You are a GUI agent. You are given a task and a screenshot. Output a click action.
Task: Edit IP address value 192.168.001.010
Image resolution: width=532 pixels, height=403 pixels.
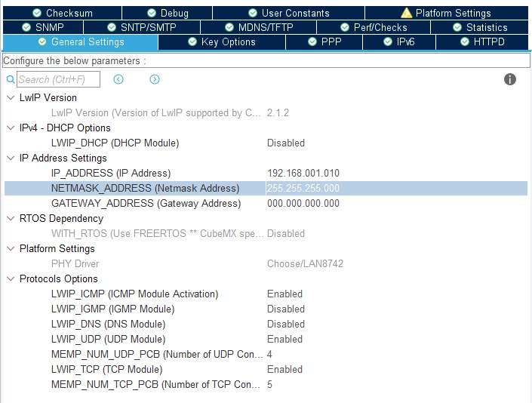303,173
